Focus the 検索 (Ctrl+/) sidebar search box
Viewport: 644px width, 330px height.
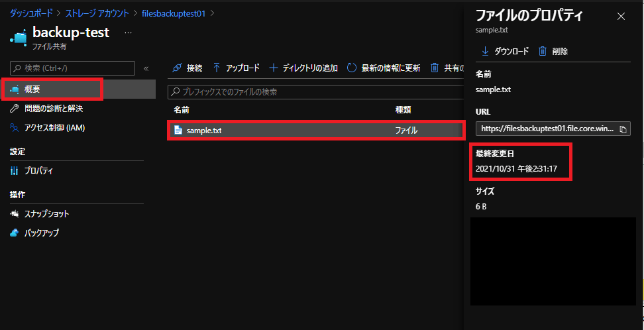pyautogui.click(x=72, y=68)
